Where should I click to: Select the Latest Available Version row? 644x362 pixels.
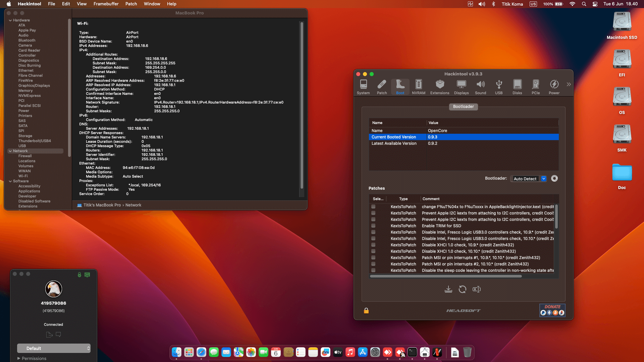[x=464, y=143]
